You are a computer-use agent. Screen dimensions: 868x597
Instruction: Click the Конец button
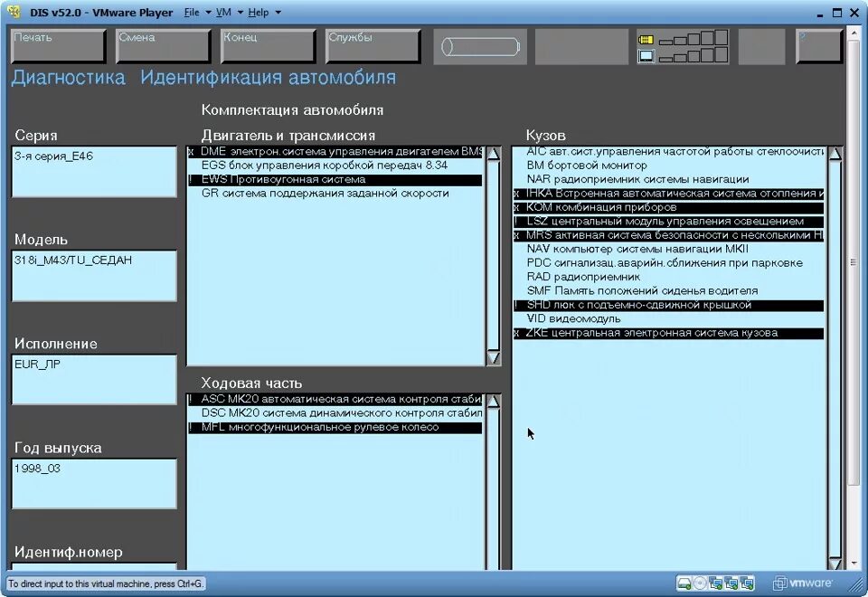click(268, 46)
